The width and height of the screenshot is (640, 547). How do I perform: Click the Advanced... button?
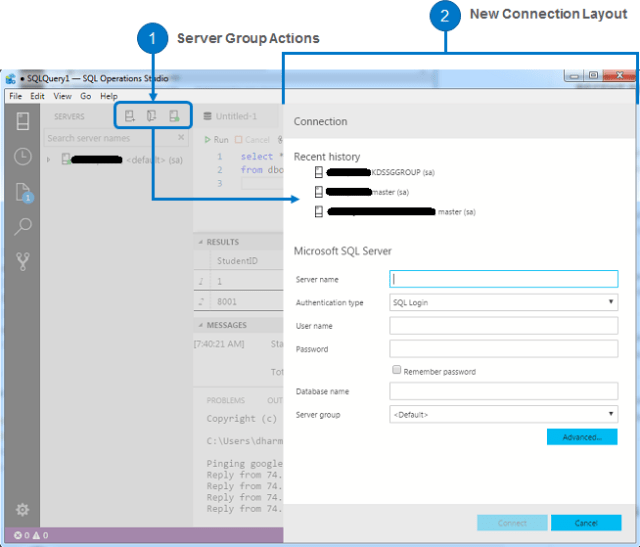(582, 437)
